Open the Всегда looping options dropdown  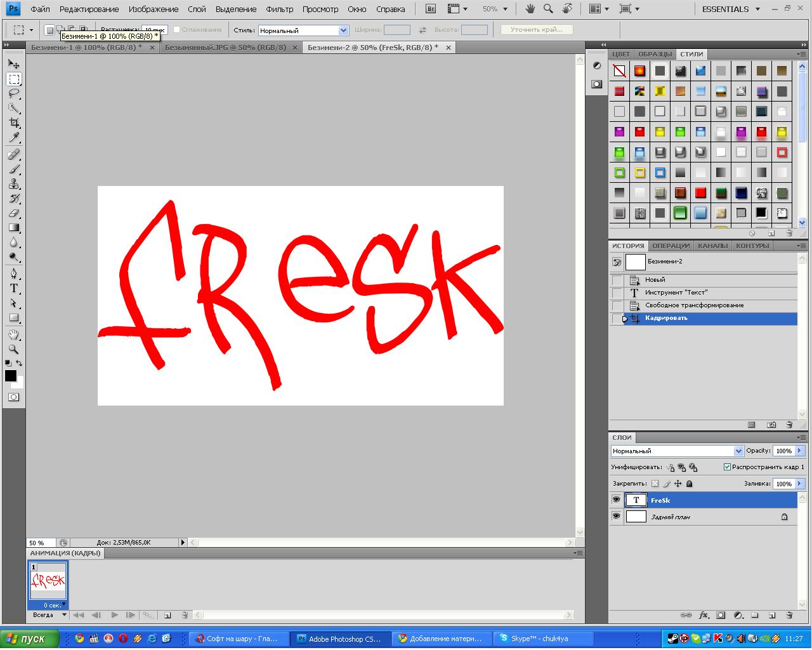pos(49,615)
